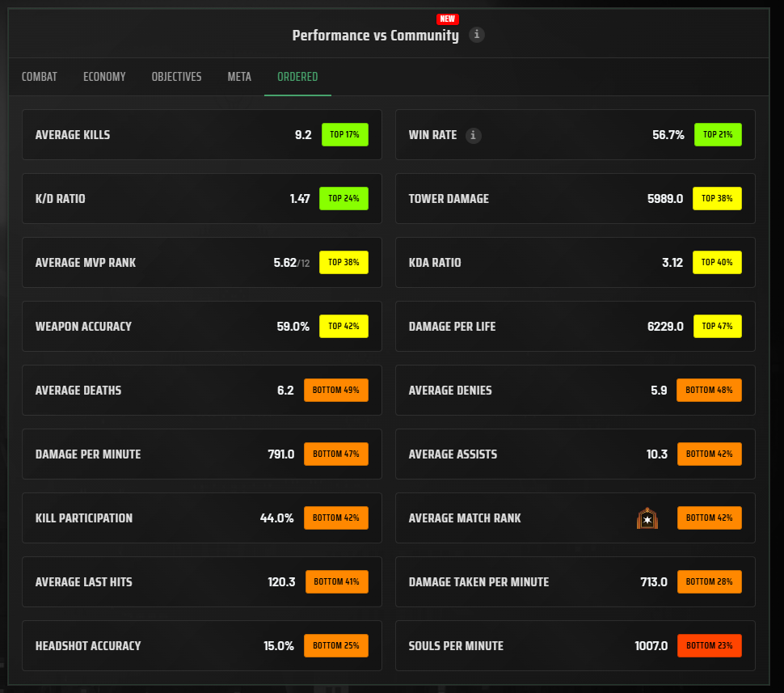Select the Average Assists label
This screenshot has width=784, height=693.
coord(453,454)
